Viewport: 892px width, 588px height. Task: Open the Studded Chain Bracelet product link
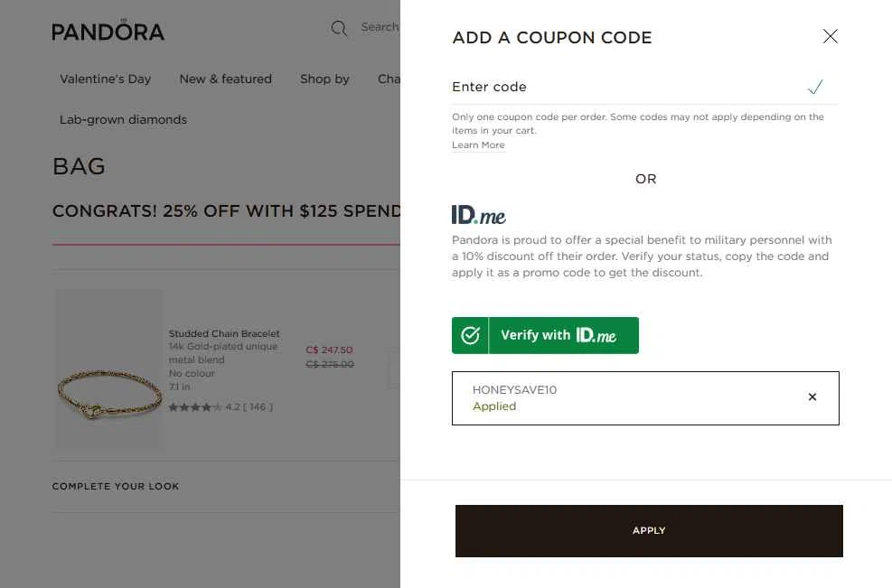click(x=224, y=333)
